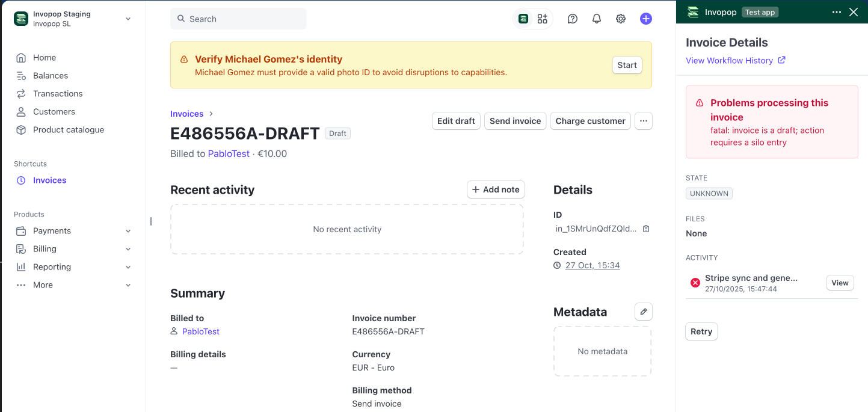Open settings with the gear icon
The image size is (868, 412).
pyautogui.click(x=620, y=19)
